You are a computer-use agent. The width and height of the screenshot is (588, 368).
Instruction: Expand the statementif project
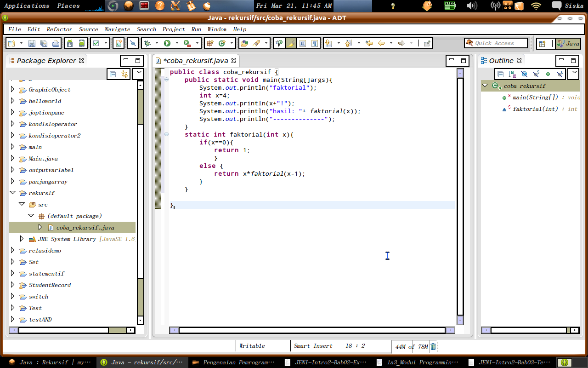12,273
